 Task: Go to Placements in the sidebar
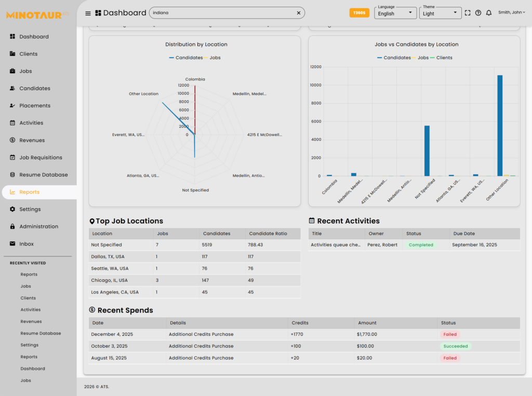tap(35, 106)
